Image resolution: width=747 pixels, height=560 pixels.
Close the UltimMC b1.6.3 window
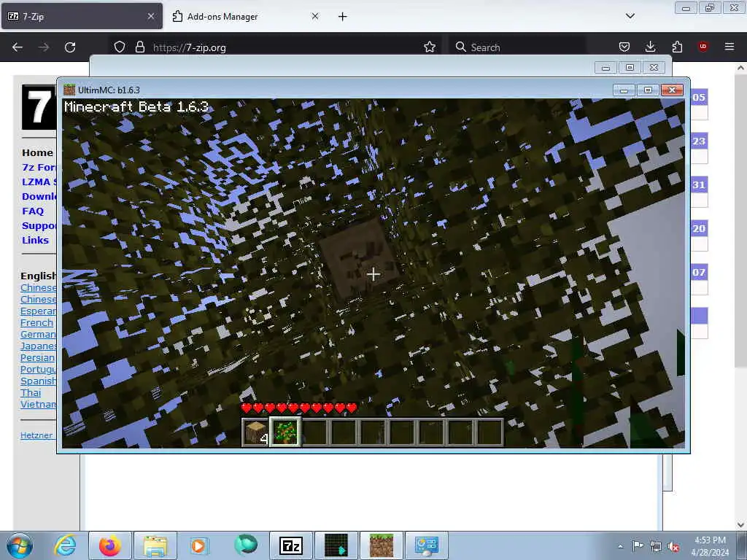tap(672, 90)
